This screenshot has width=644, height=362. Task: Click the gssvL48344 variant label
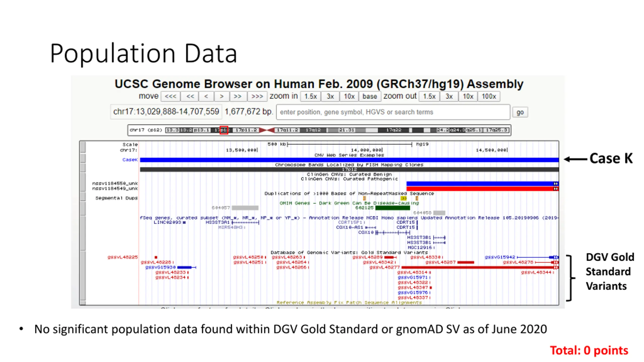pos(536,273)
